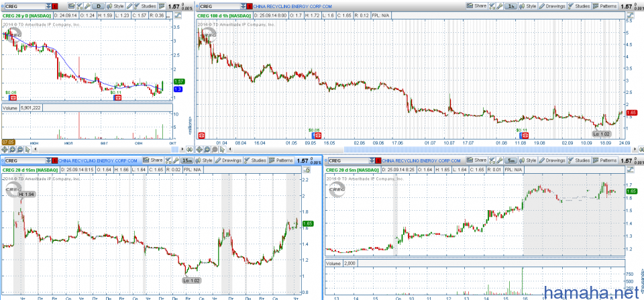Open the CREG symbol dropdown arrow in the daily chart

48,6
